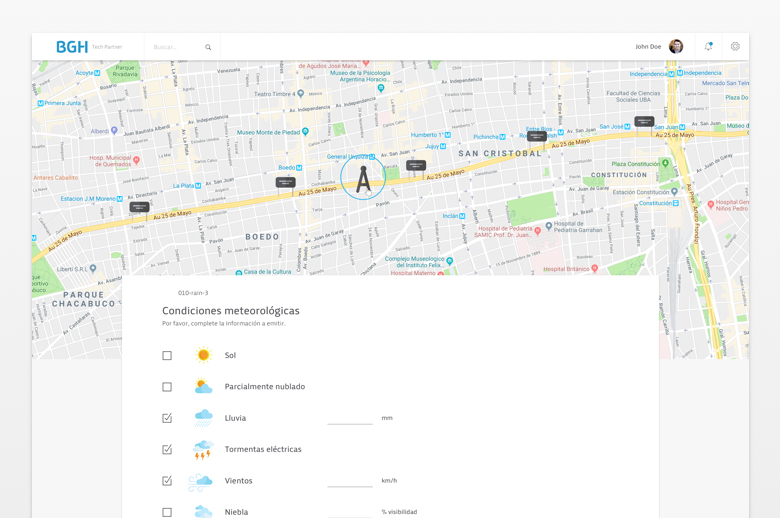This screenshot has height=518, width=780.
Task: Click the Jujuy subway marker
Action: pos(443,146)
